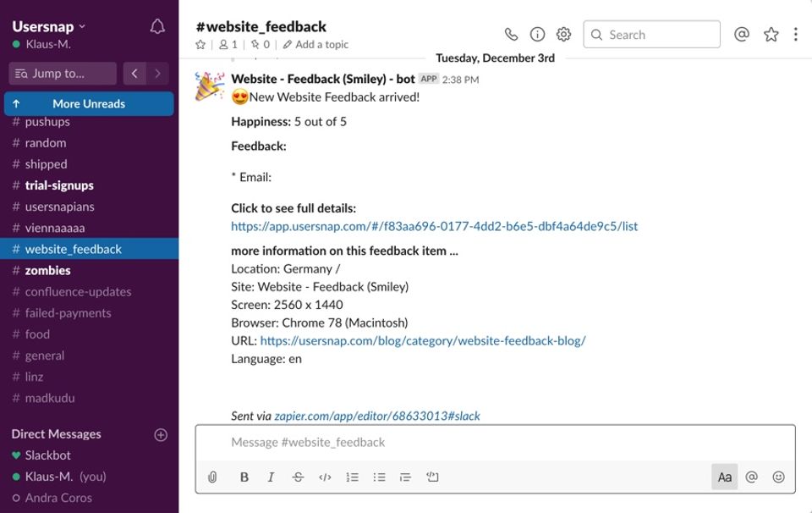Screen dimensions: 812x513
Task: Open mentions and reactions @ icon in header
Action: pos(742,34)
